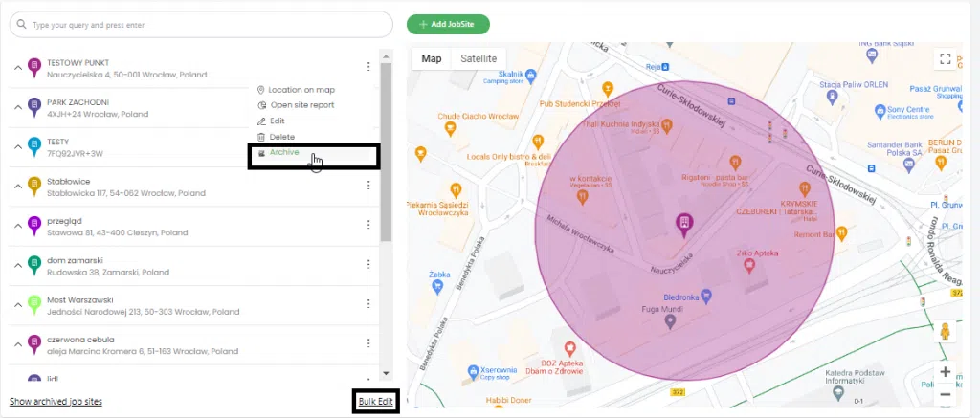This screenshot has width=980, height=418.
Task: Open three-dot menu for Stabłowice site
Action: [368, 185]
